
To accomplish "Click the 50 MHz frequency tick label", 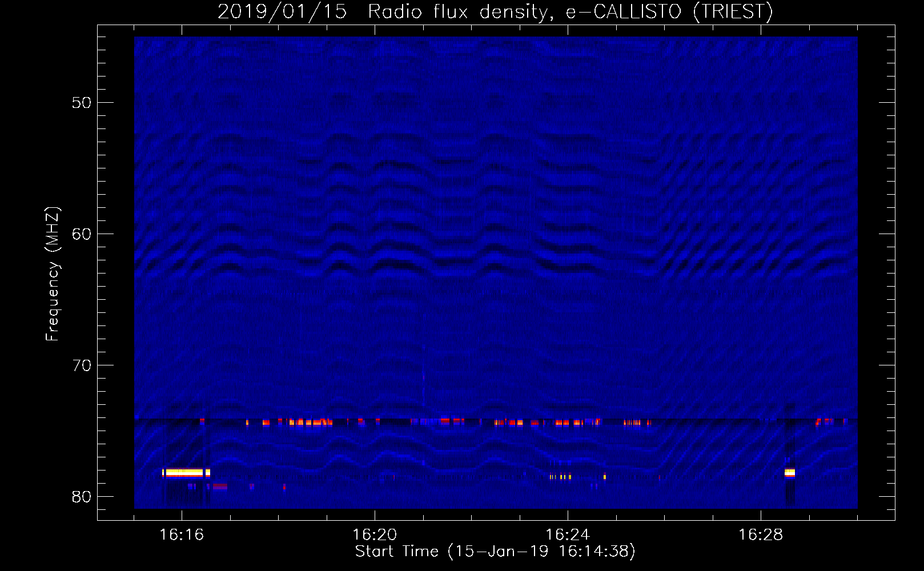I will [x=82, y=103].
